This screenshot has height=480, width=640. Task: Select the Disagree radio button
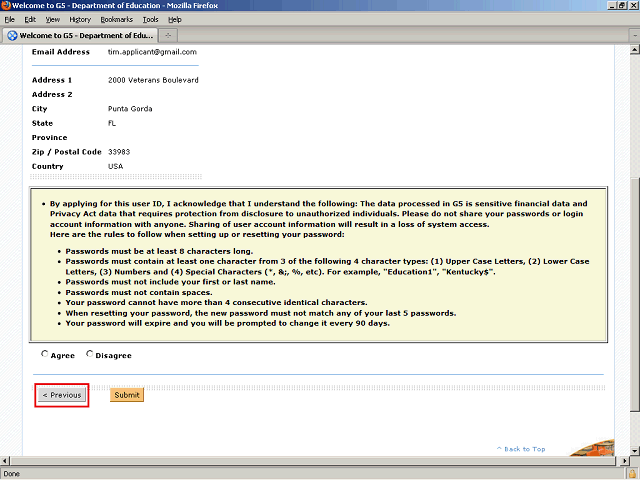[89, 354]
